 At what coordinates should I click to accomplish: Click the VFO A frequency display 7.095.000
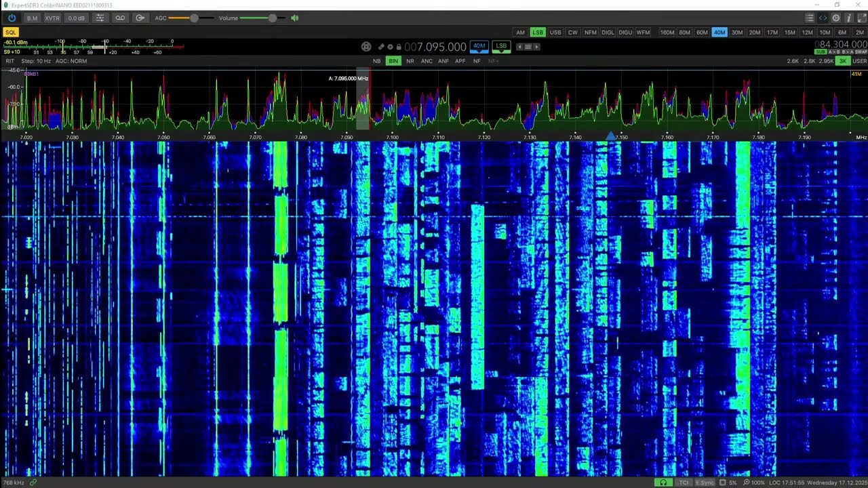click(435, 47)
